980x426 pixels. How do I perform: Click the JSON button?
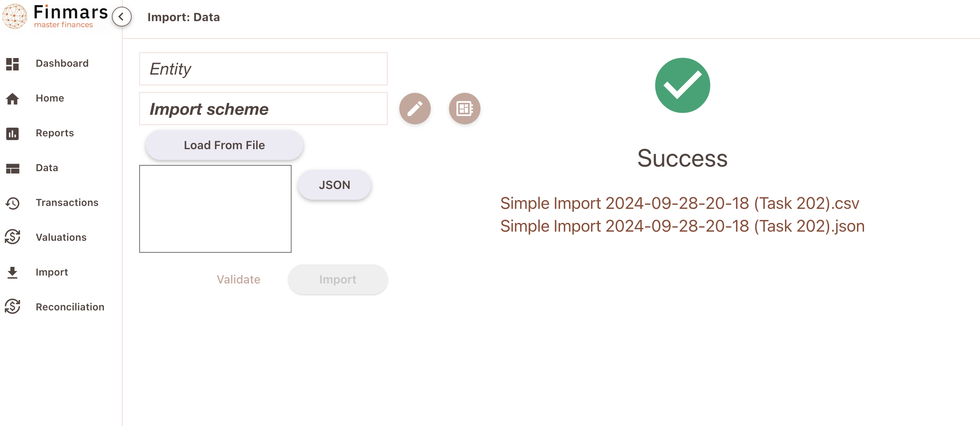[x=335, y=185]
